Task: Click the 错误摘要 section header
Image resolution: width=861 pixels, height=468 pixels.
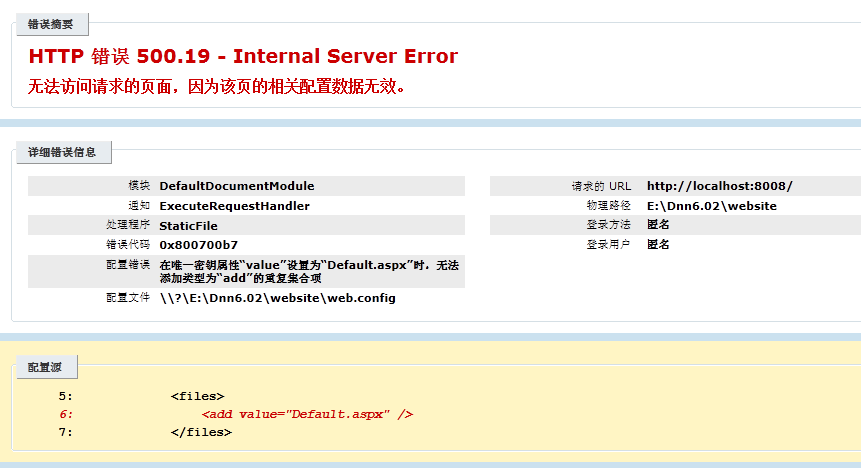Action: [51, 24]
